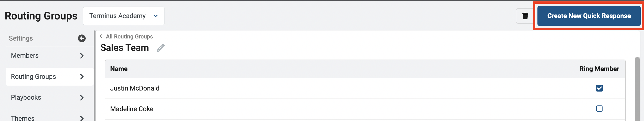Click the Name column header
This screenshot has width=644, height=121.
pyautogui.click(x=119, y=69)
